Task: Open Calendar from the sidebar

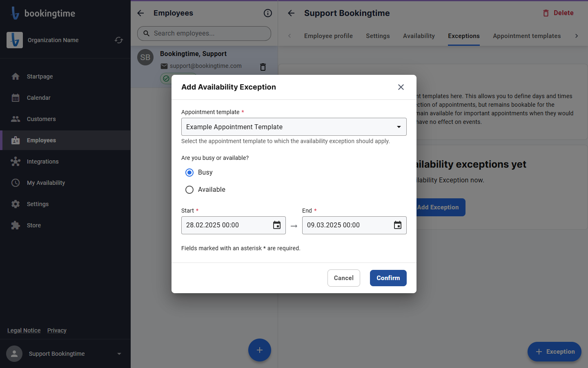Action: pos(65,98)
